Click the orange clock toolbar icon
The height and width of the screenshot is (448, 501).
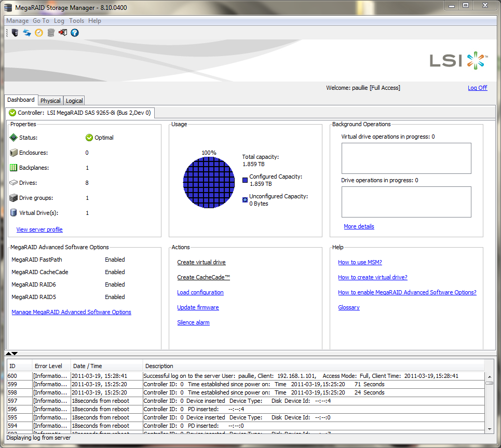tap(39, 33)
